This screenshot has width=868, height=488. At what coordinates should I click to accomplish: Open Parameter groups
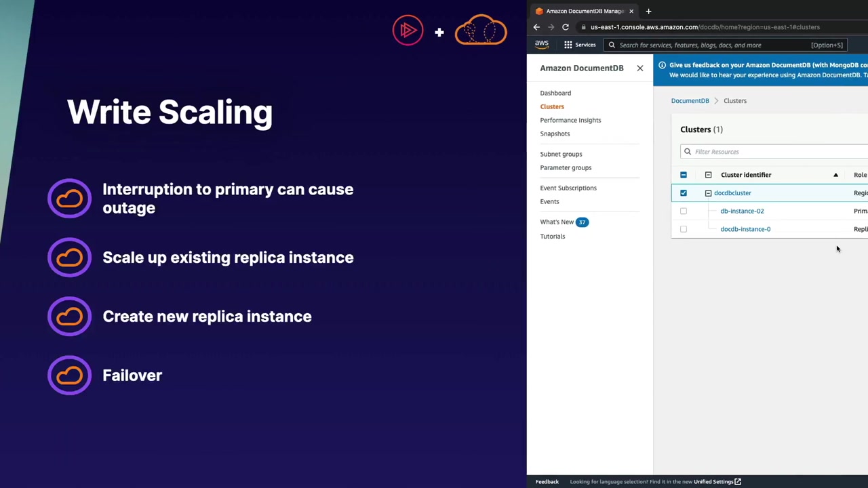point(566,167)
